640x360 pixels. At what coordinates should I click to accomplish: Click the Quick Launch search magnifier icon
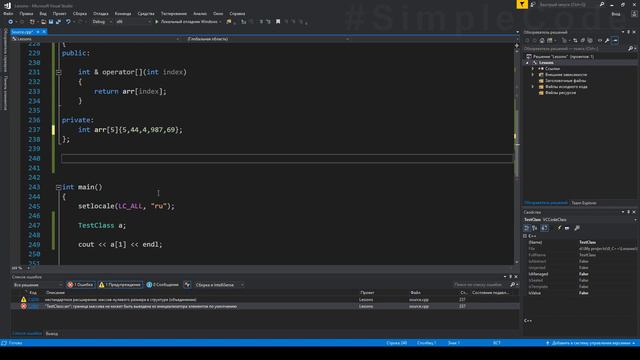coord(602,4)
